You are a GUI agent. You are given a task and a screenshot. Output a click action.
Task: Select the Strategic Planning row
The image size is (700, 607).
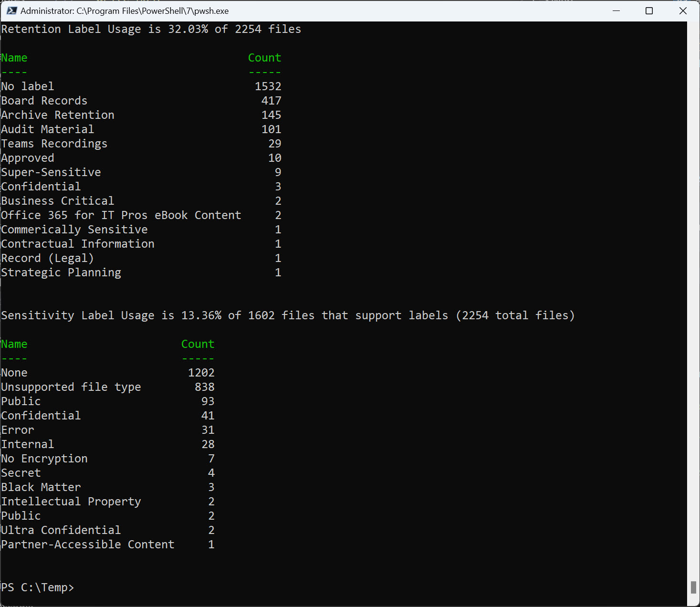click(x=61, y=272)
